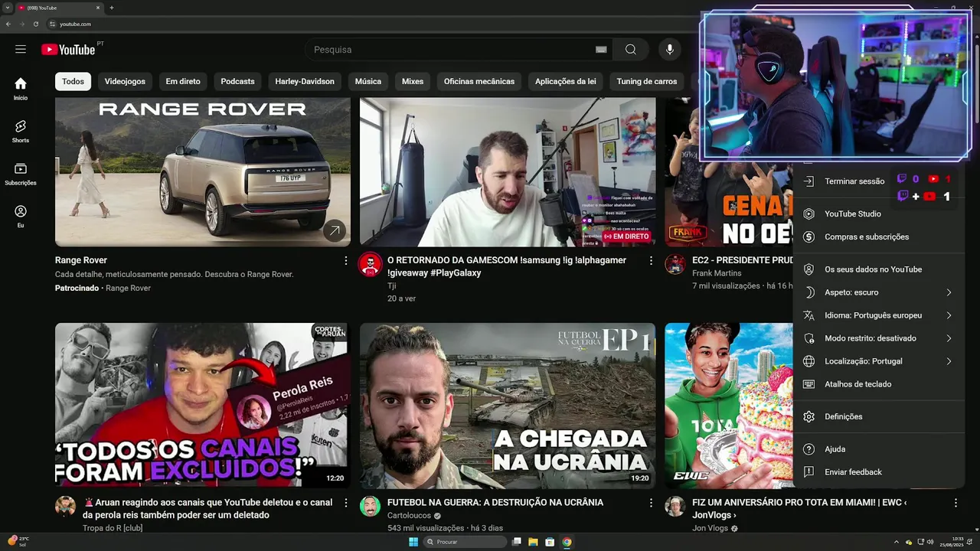Image resolution: width=980 pixels, height=551 pixels.
Task: Open the Range Rover ad external link arrow
Action: tap(334, 230)
